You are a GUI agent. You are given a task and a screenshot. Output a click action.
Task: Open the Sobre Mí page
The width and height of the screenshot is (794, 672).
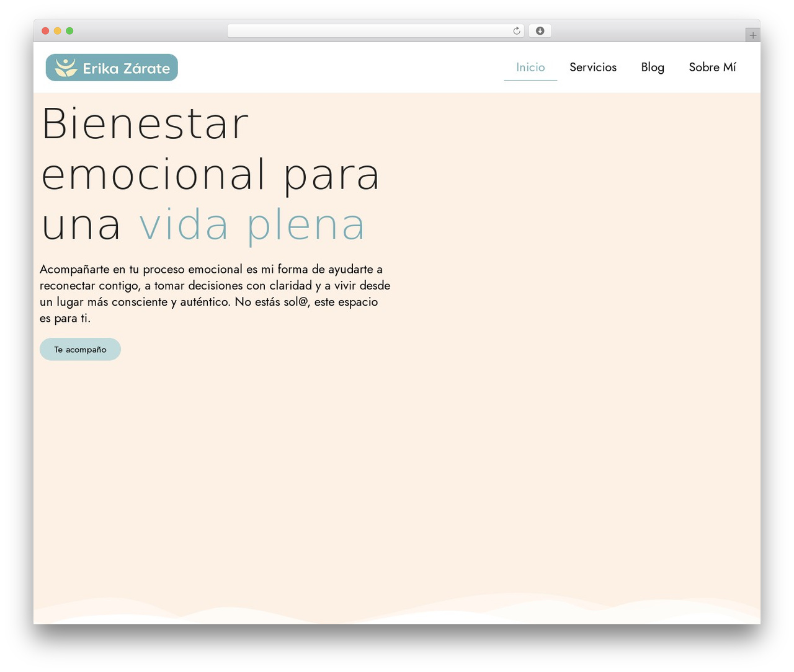(712, 67)
